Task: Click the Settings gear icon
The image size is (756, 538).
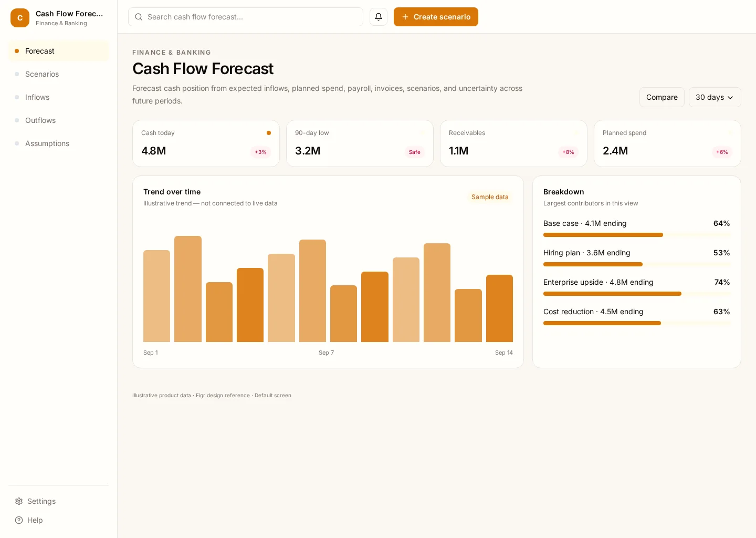Action: [x=19, y=501]
